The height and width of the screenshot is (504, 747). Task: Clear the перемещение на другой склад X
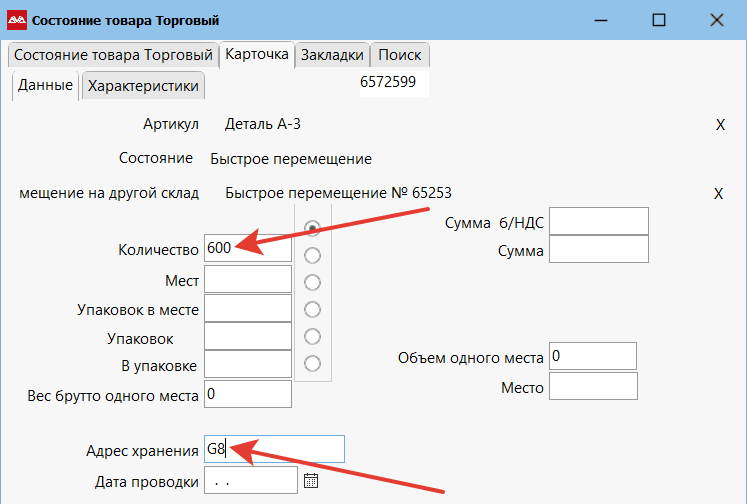point(718,194)
